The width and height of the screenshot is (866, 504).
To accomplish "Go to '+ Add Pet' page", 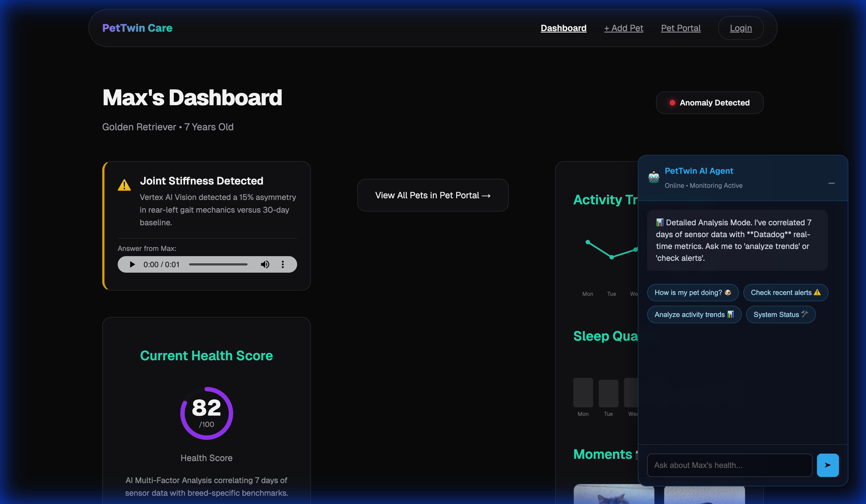I will point(623,28).
